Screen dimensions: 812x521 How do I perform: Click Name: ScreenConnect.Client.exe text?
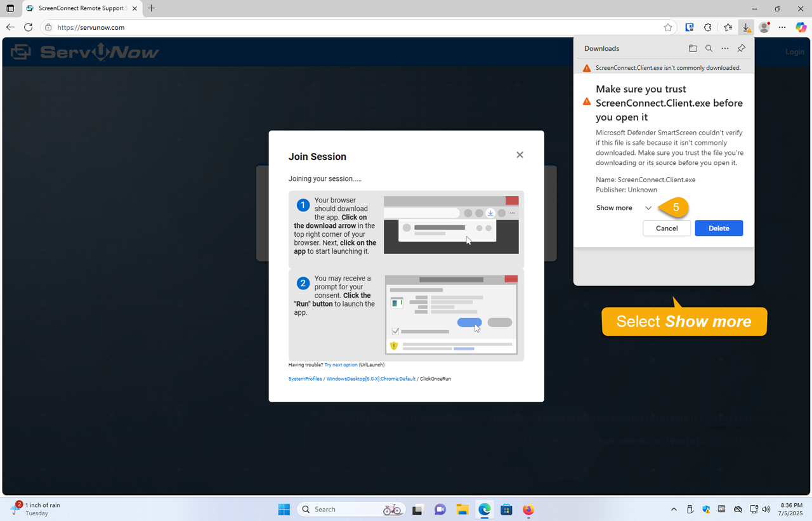tap(645, 180)
